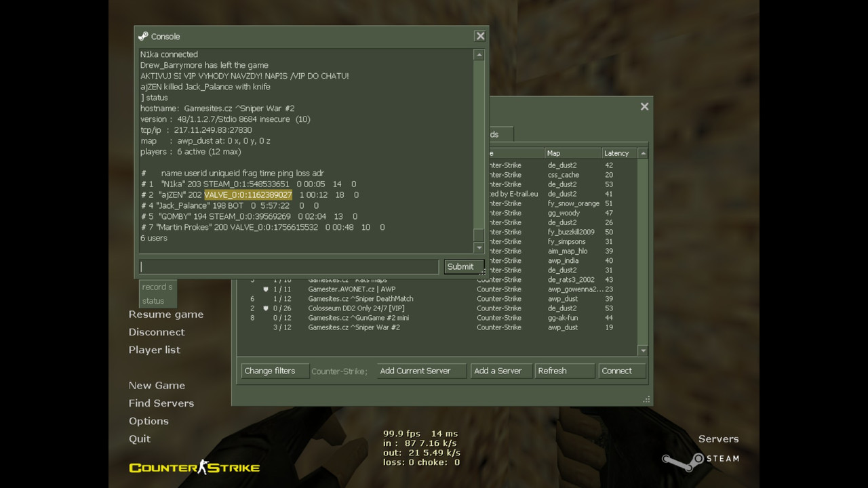This screenshot has height=488, width=868.
Task: Click the fy_snow_orange map entry
Action: click(574, 203)
